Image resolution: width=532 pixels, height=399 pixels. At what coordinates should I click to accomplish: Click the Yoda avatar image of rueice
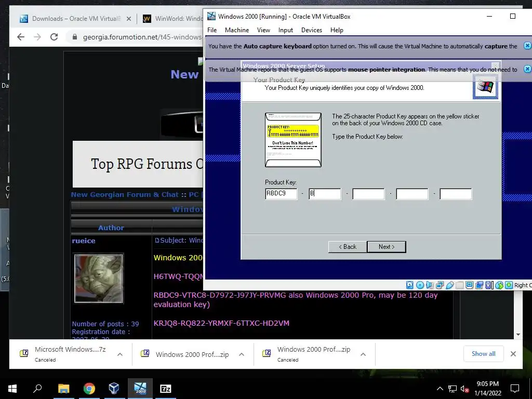pyautogui.click(x=99, y=278)
